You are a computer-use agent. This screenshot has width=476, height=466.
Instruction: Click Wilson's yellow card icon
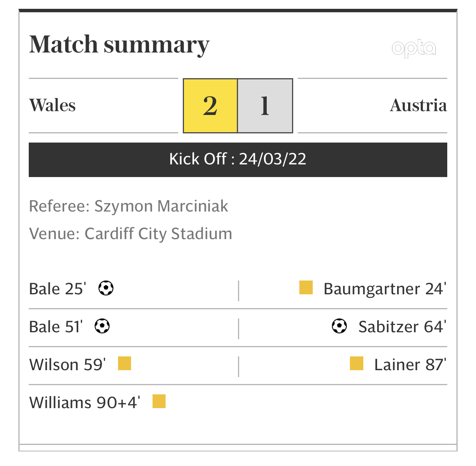point(125,363)
